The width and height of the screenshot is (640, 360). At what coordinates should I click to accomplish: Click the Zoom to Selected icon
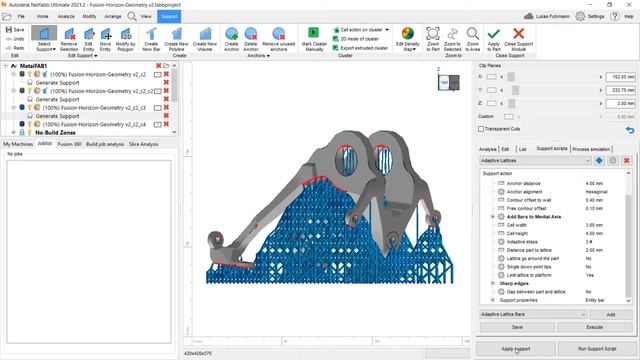coord(452,33)
